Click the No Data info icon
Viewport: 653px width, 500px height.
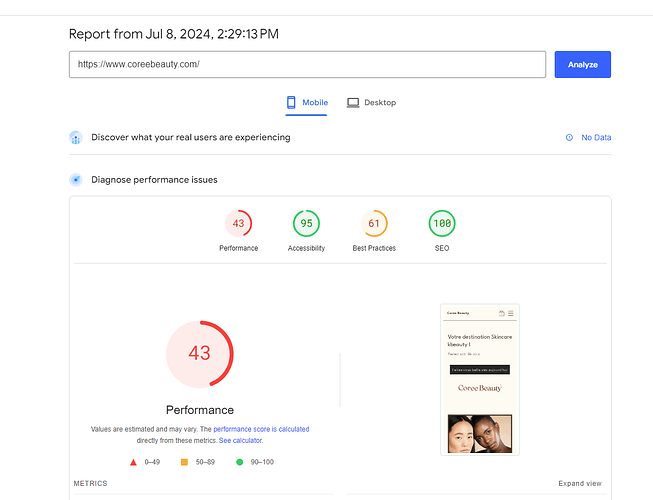click(570, 138)
